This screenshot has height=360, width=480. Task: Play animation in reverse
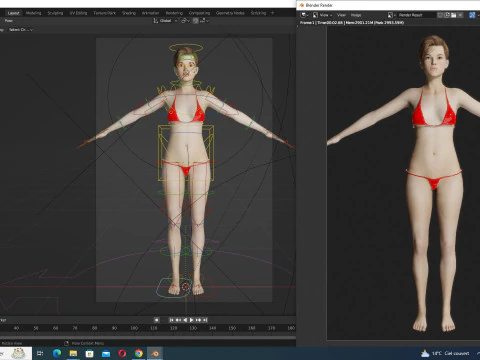coord(185,320)
